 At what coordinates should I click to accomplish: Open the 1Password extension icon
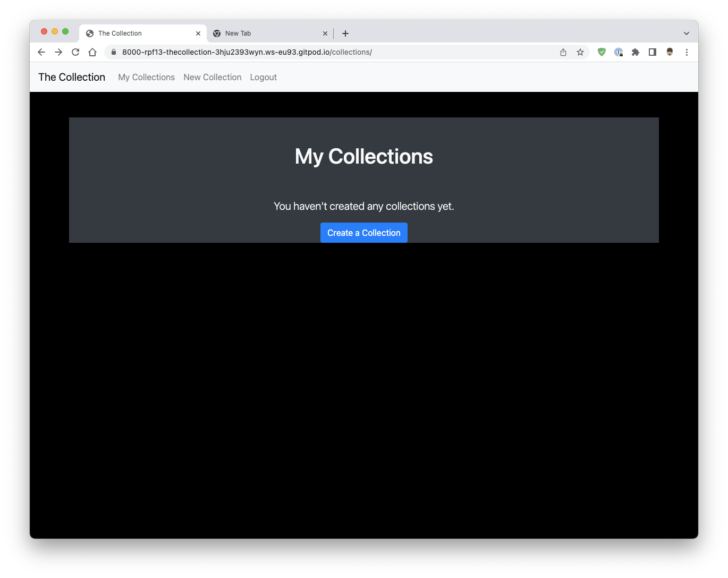click(619, 52)
